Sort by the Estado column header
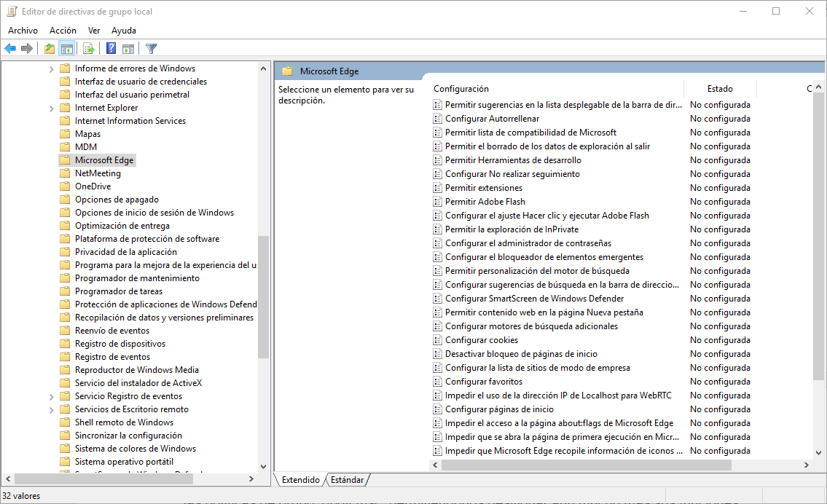 pyautogui.click(x=720, y=89)
